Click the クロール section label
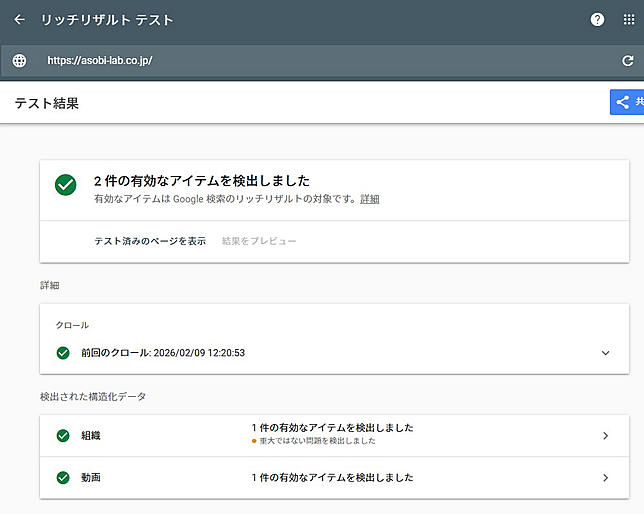Screen dimensions: 644x514 tap(72, 325)
